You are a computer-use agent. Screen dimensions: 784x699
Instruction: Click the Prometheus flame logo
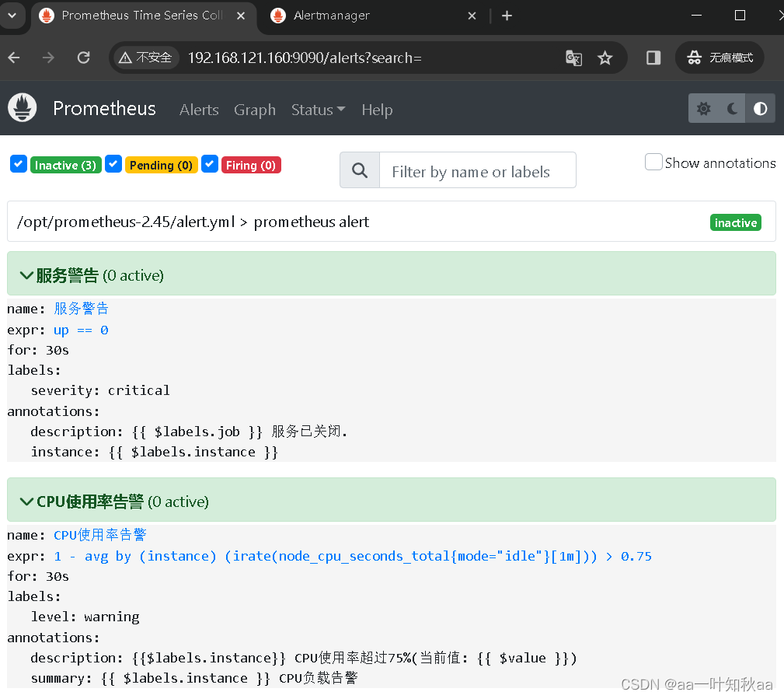click(x=23, y=107)
